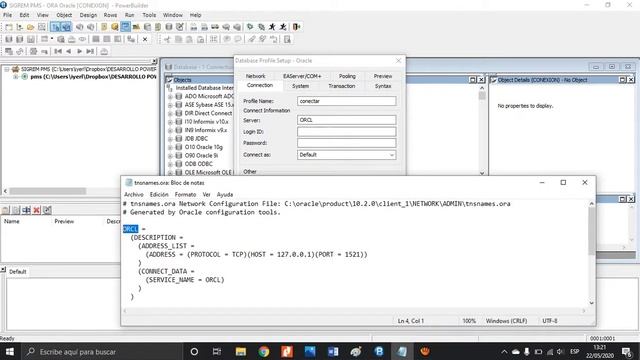
Task: Open Windows File Explorer from taskbar
Action: [241, 351]
